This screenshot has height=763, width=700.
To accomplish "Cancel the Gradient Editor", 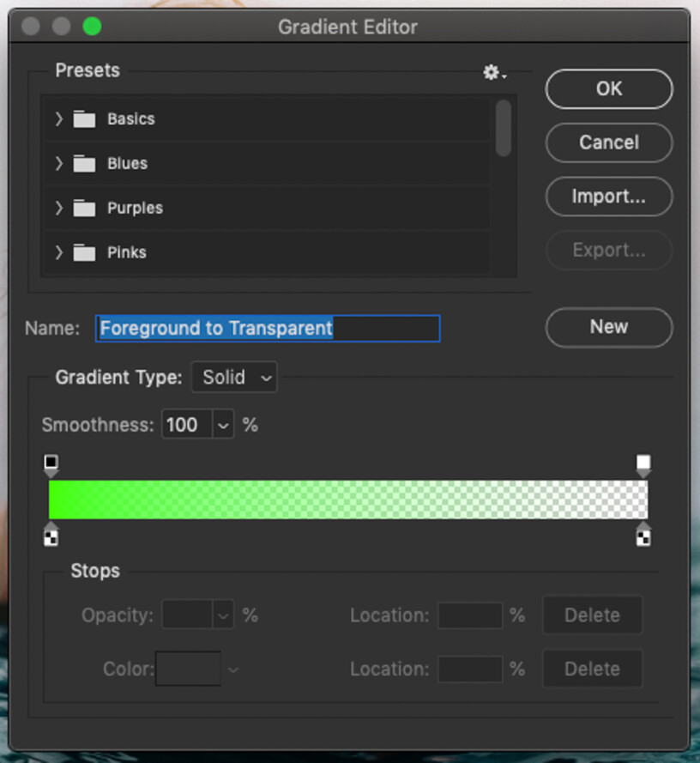I will pos(608,142).
